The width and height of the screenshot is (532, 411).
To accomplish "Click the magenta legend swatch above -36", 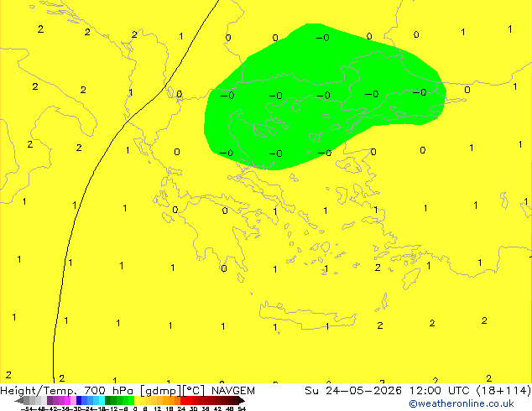I will click(x=67, y=400).
